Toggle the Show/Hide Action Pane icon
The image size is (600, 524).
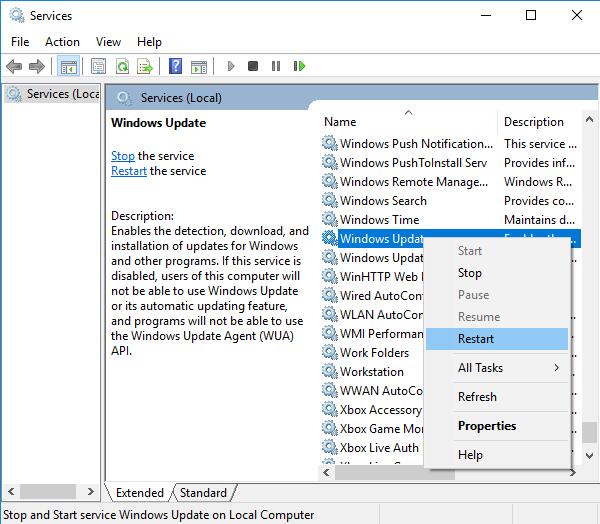point(199,67)
